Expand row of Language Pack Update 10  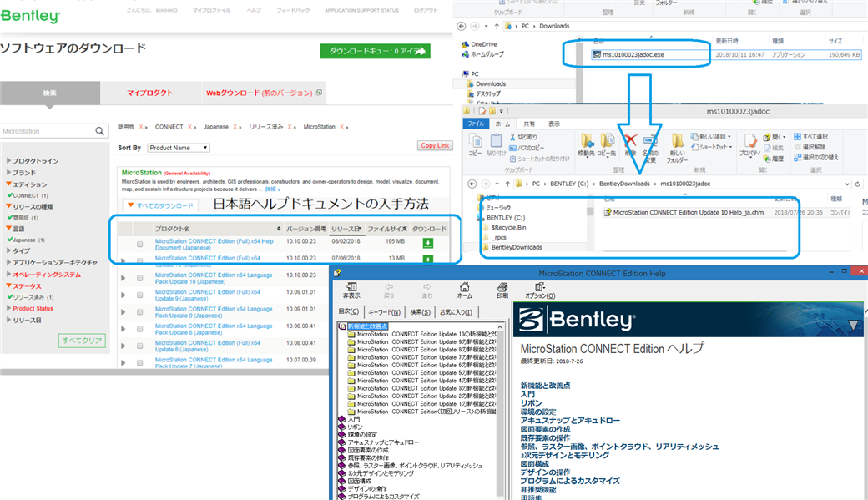[123, 278]
